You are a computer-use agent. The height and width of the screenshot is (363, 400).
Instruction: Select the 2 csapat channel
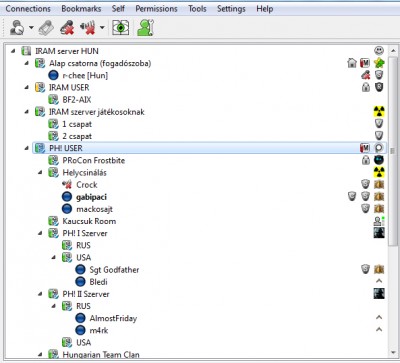click(77, 136)
